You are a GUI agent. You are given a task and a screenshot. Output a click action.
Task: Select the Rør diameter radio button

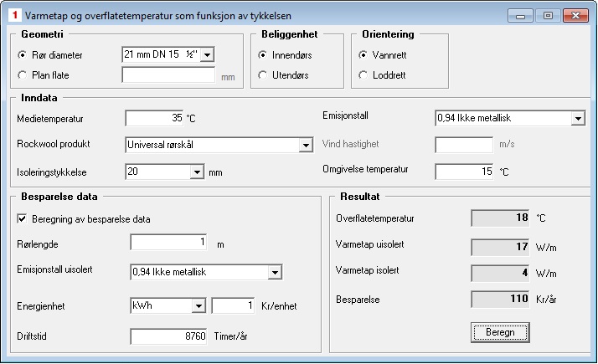pyautogui.click(x=22, y=55)
